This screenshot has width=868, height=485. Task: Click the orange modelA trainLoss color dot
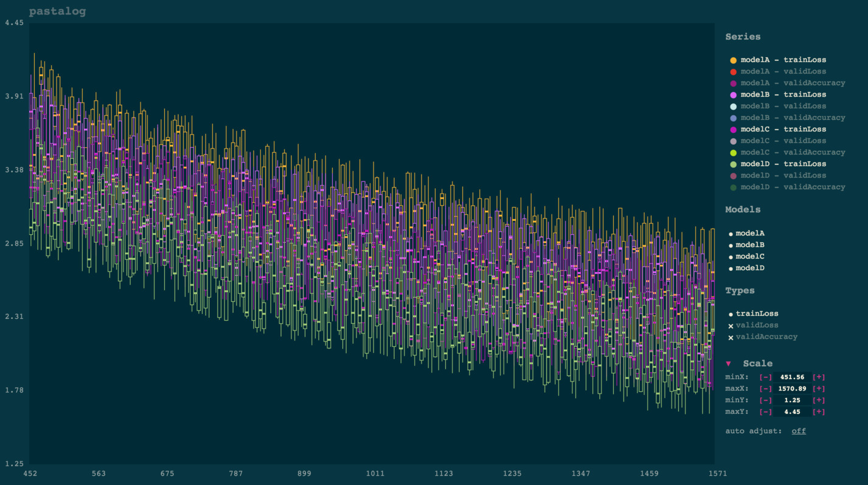pos(733,60)
